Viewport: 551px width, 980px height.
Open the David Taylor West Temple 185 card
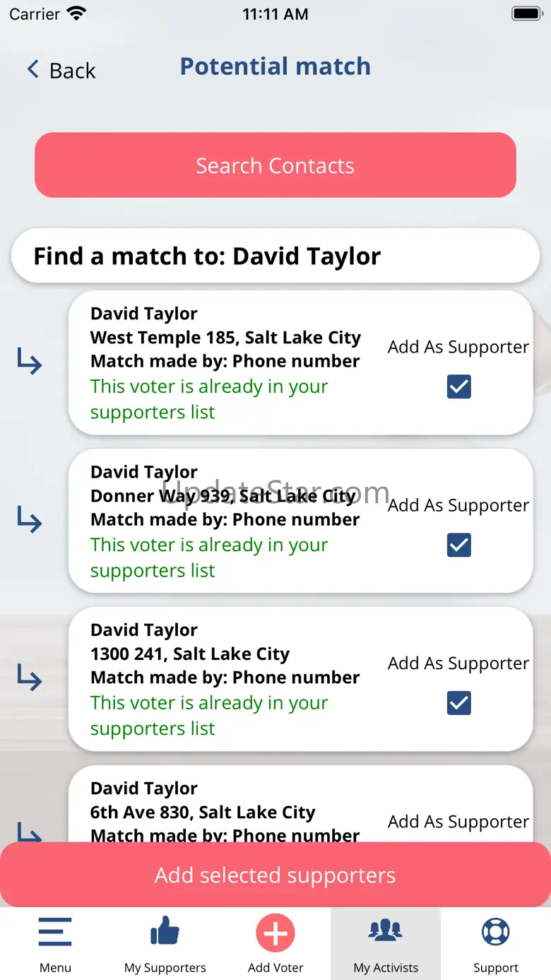pos(301,362)
